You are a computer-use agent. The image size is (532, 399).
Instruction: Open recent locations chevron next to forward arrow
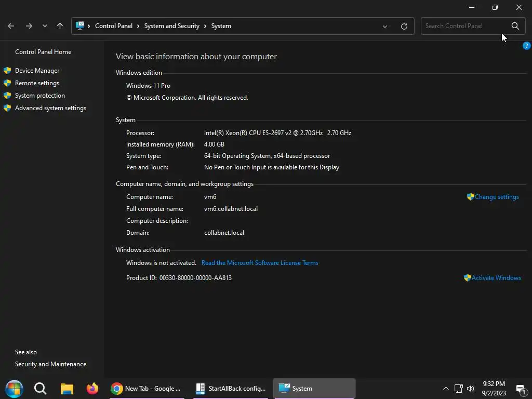[45, 26]
